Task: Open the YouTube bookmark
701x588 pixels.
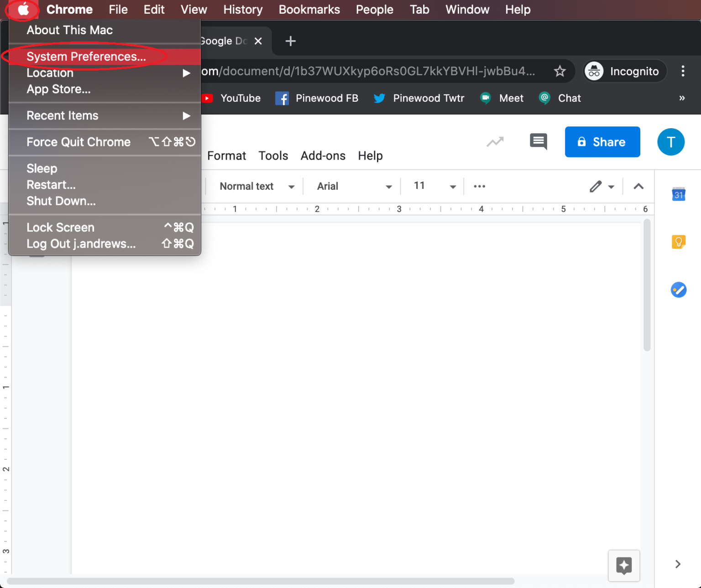Action: point(232,98)
